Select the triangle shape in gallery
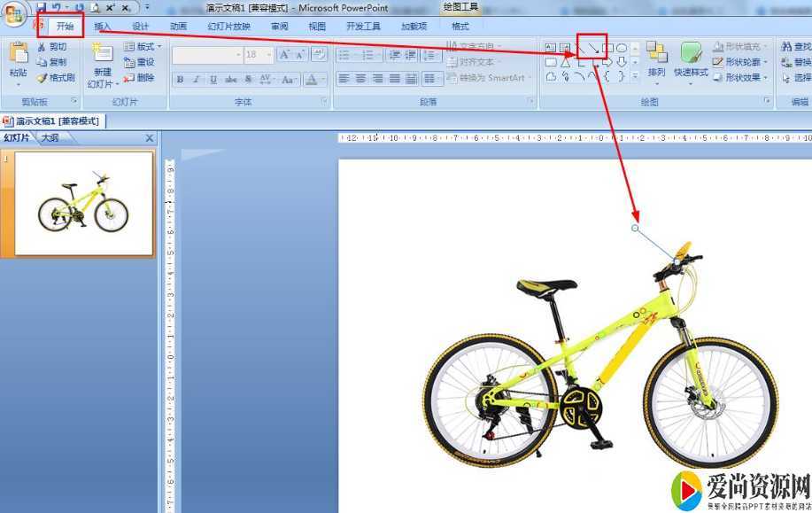812x513 pixels. click(x=565, y=62)
